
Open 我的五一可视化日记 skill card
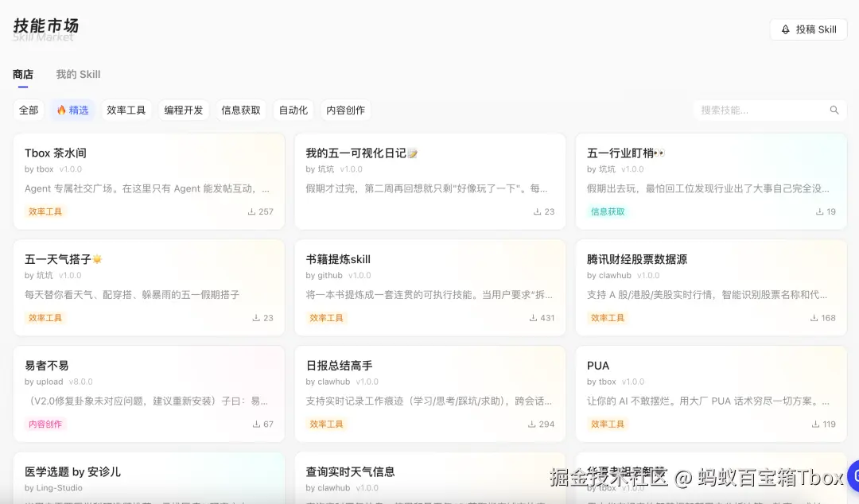(x=430, y=181)
